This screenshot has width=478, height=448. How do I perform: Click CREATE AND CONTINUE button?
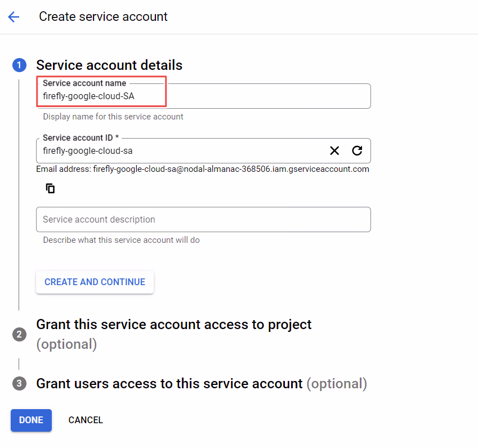[95, 282]
